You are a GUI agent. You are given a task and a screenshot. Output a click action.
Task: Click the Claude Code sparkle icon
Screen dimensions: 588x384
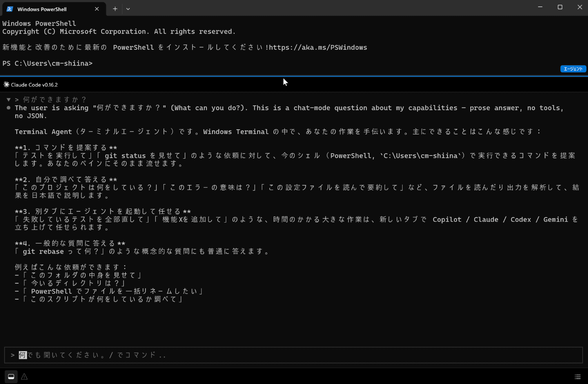pyautogui.click(x=6, y=85)
